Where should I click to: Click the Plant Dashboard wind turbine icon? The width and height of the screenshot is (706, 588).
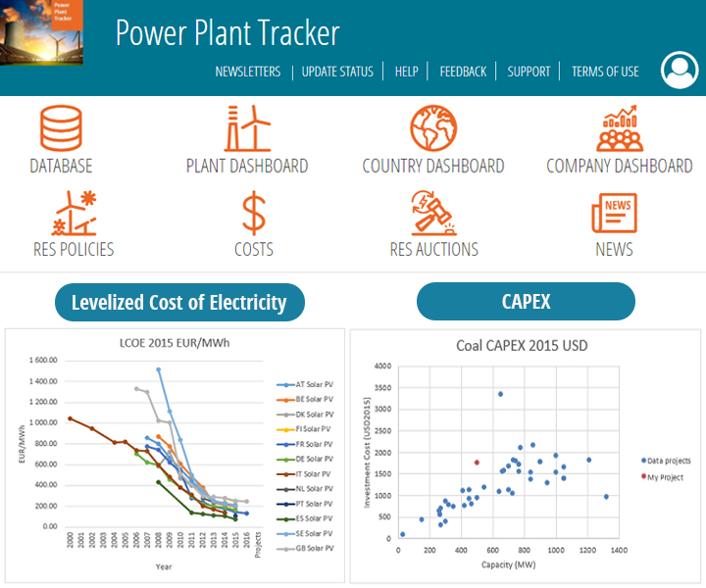(247, 128)
